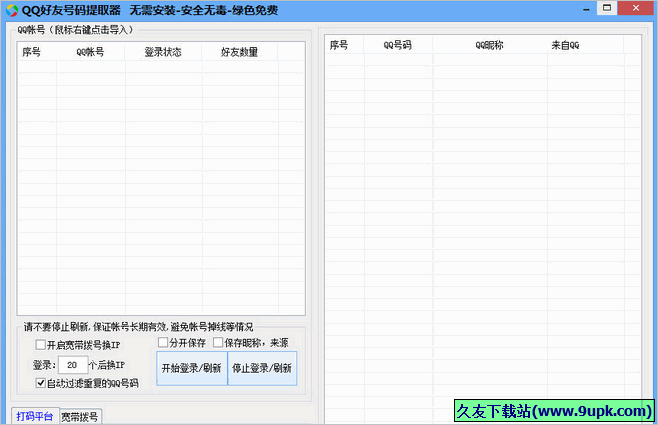This screenshot has height=425, width=658.
Task: Open the 宽带拨号 tab
Action: coord(80,417)
